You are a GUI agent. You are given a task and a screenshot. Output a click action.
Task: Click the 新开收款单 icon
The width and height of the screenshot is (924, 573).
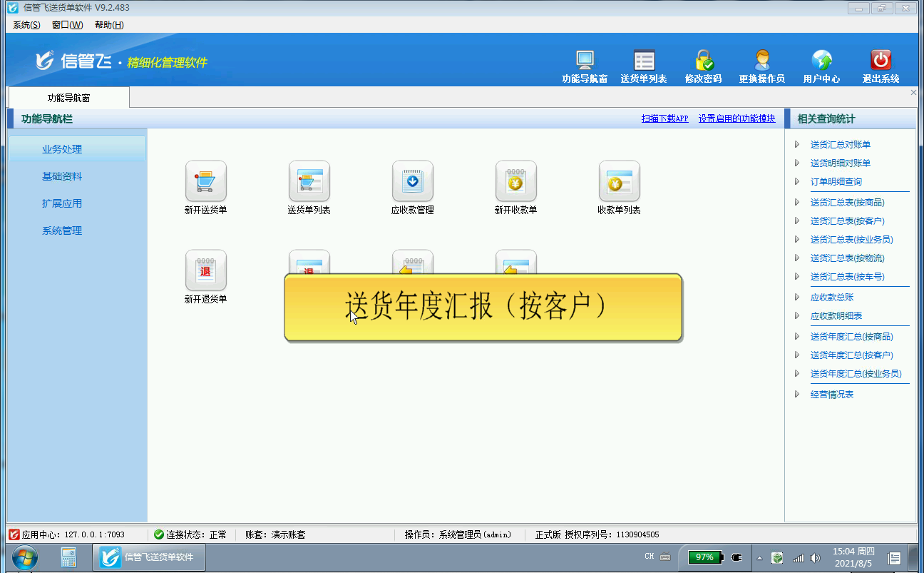coord(515,181)
